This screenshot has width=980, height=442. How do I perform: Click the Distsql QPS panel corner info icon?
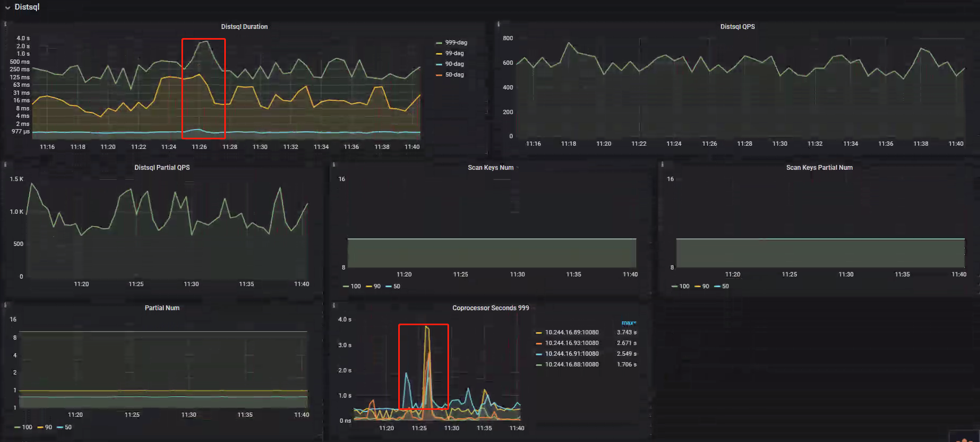click(x=499, y=24)
